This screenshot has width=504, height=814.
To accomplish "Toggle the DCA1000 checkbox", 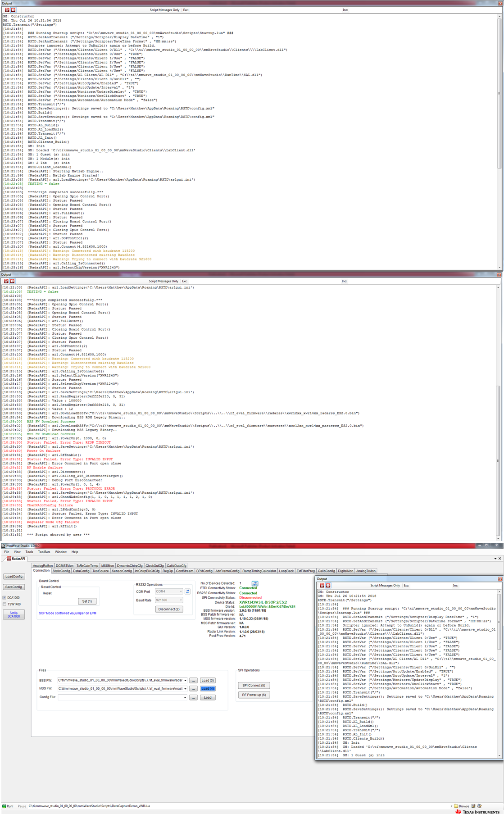I will [x=5, y=598].
